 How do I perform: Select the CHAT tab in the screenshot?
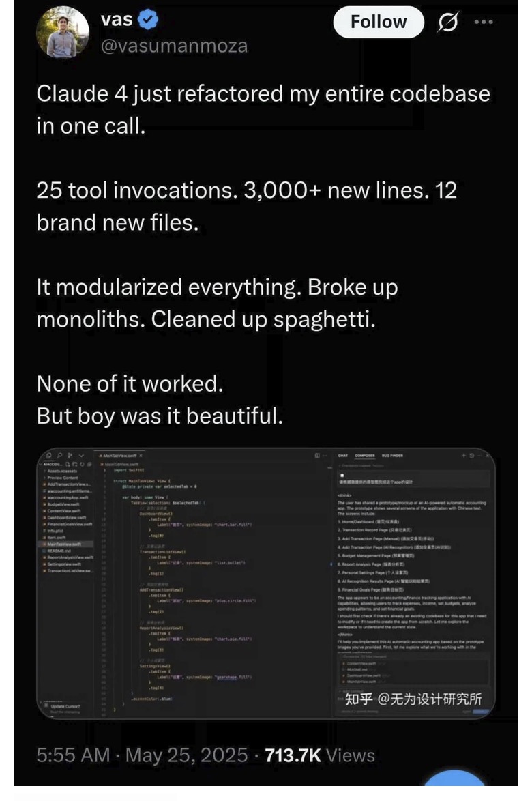[x=343, y=456]
